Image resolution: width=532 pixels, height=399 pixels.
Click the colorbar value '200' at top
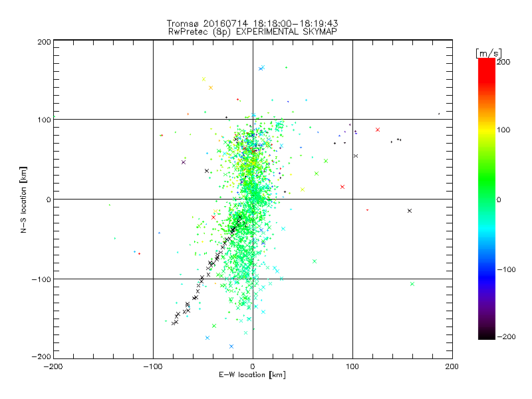(x=503, y=62)
